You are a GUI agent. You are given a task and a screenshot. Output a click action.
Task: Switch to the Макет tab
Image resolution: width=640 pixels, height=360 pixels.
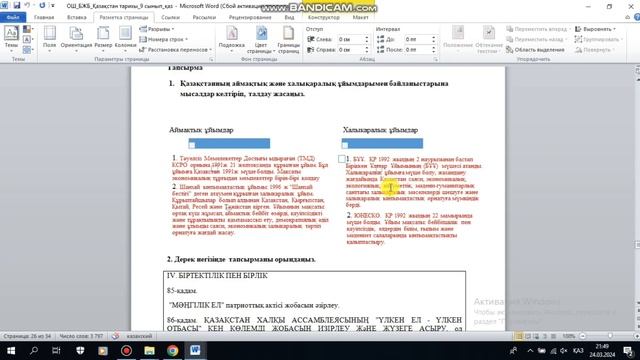coord(360,18)
